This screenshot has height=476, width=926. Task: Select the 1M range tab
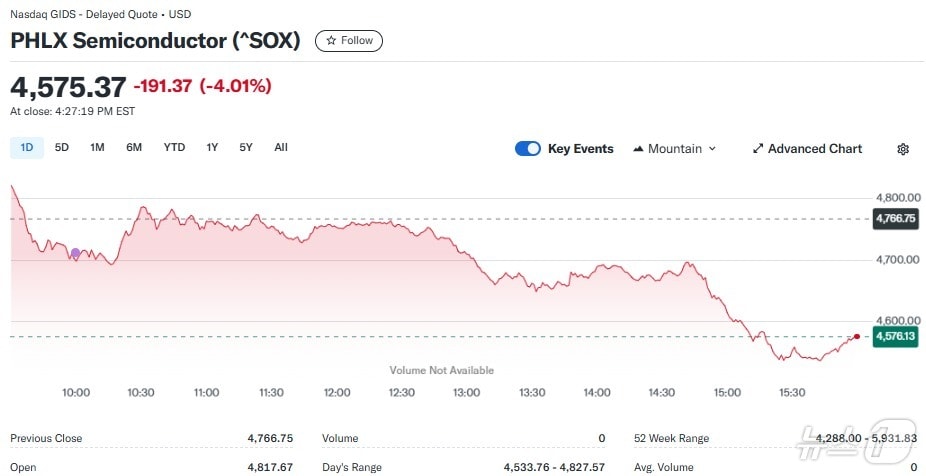(97, 148)
